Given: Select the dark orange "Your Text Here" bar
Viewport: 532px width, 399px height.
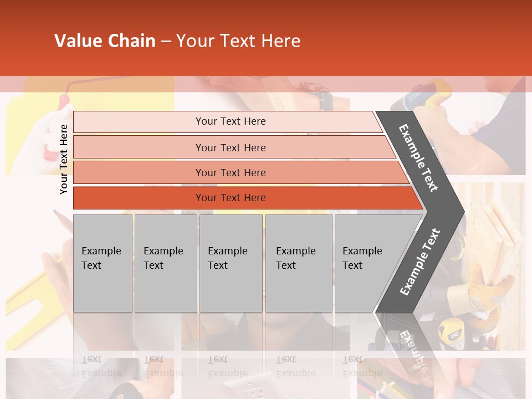Looking at the screenshot, I should pos(230,198).
